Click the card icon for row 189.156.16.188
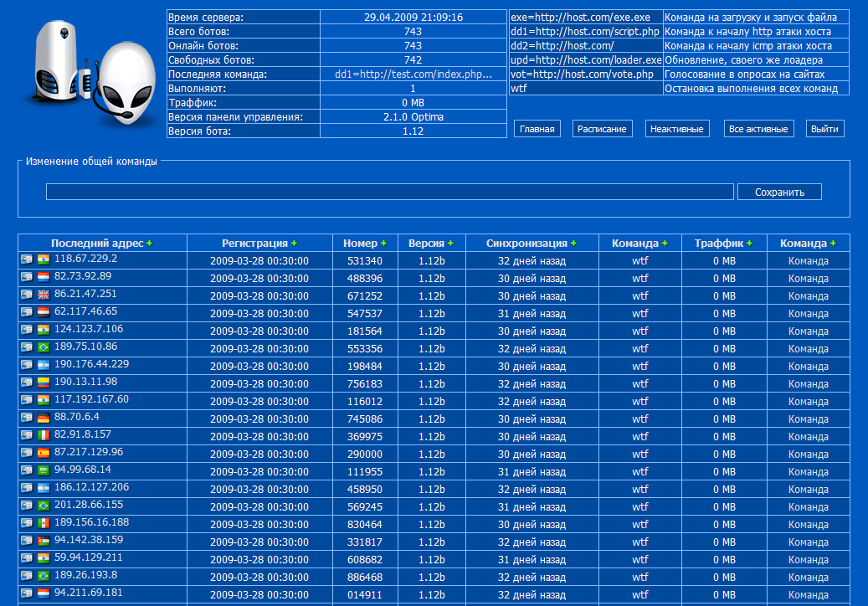868x606 pixels. (27, 523)
